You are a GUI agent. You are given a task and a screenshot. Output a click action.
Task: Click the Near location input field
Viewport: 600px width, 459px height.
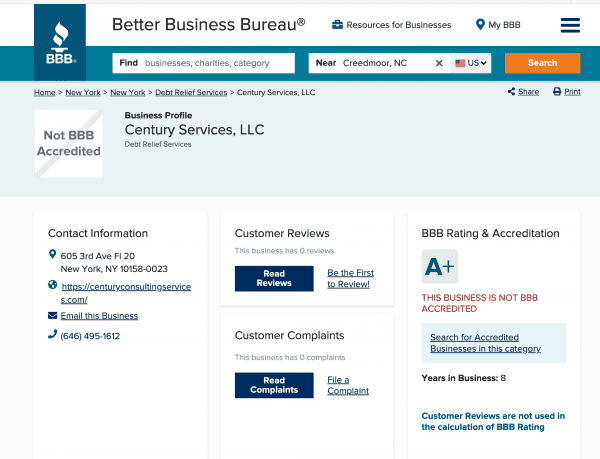(x=385, y=63)
